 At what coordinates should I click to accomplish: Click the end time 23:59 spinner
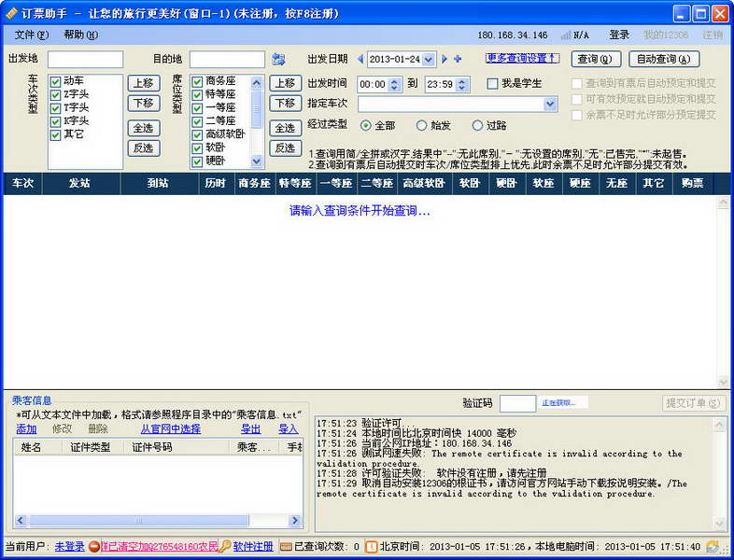coord(462,84)
